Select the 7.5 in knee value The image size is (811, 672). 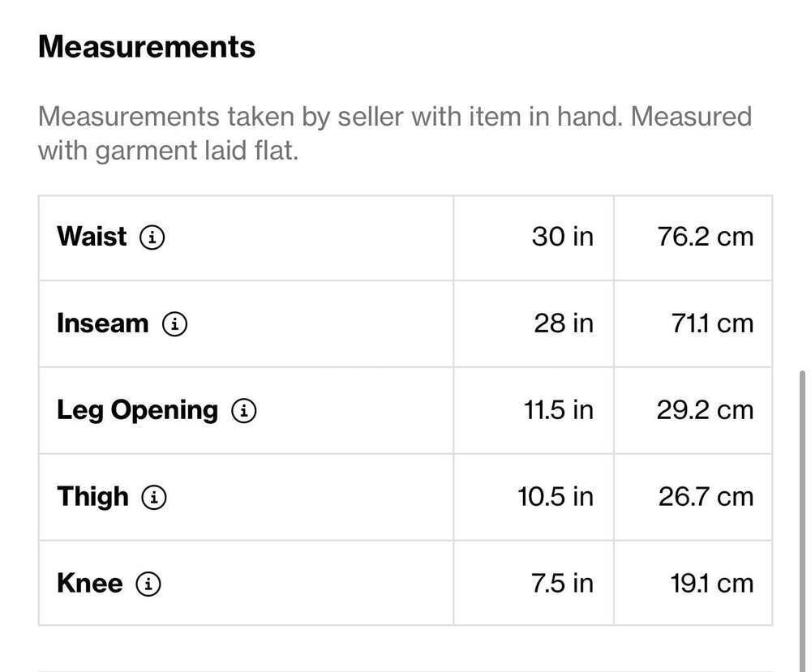[562, 584]
